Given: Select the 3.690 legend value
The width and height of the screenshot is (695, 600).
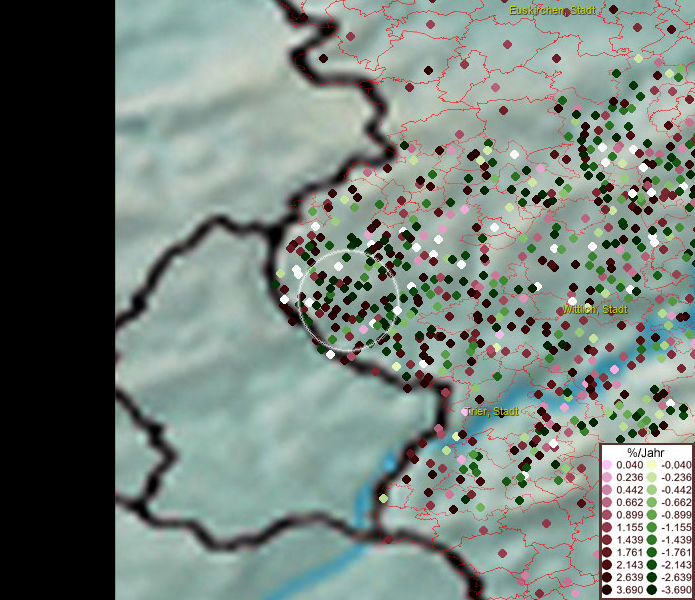Looking at the screenshot, I should (x=629, y=590).
